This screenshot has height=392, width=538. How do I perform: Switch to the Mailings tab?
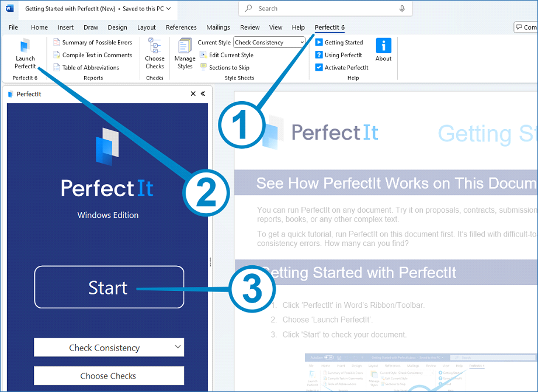(x=218, y=27)
